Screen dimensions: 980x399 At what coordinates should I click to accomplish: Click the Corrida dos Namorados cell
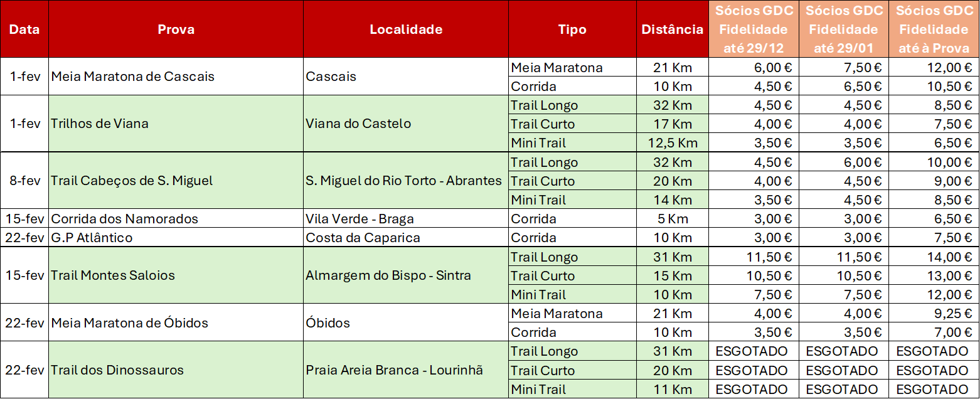pos(124,219)
